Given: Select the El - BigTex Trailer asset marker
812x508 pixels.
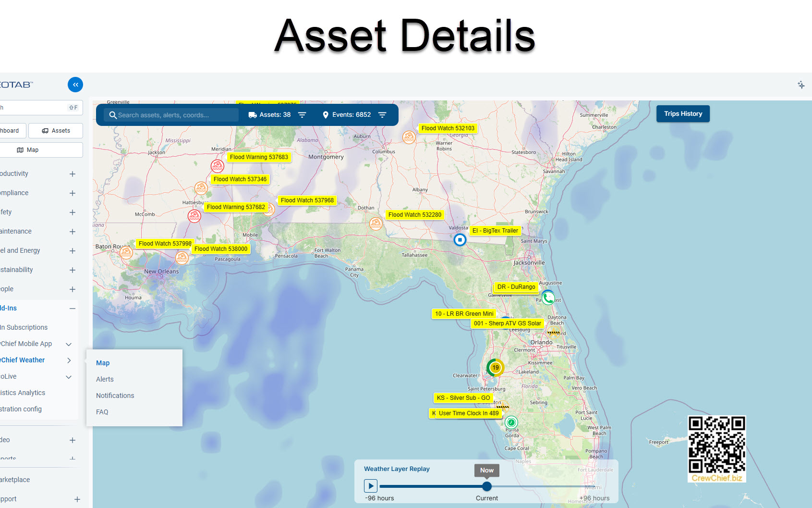Looking at the screenshot, I should pyautogui.click(x=460, y=239).
